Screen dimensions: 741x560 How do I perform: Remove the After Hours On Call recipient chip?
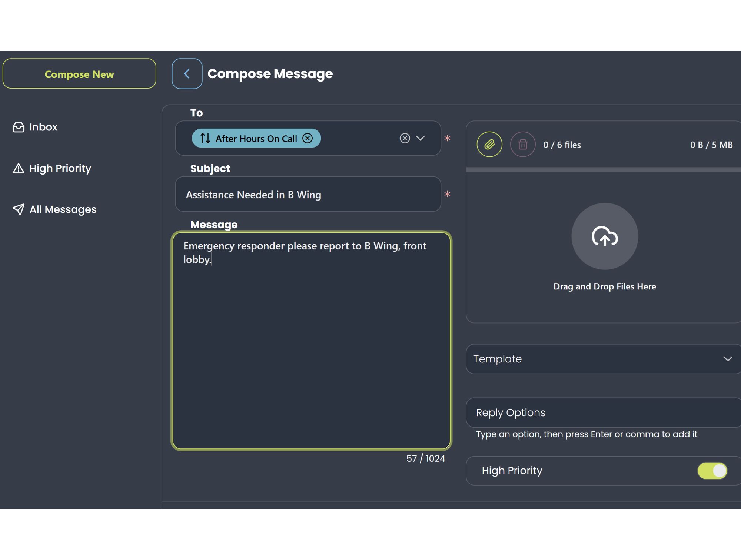point(308,138)
